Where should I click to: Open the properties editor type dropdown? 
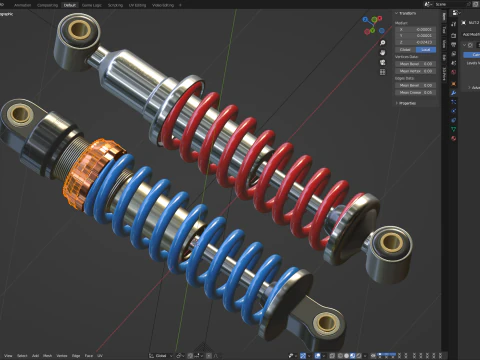[456, 13]
